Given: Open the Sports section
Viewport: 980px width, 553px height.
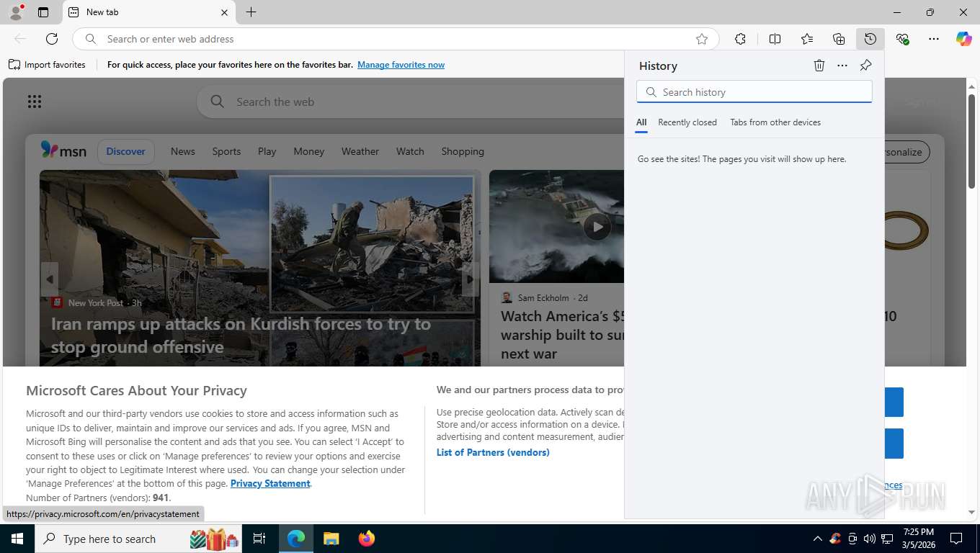Looking at the screenshot, I should [x=226, y=151].
